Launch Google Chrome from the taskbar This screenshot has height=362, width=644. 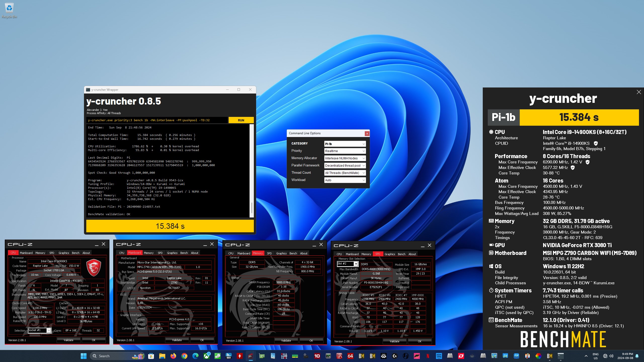point(184,356)
